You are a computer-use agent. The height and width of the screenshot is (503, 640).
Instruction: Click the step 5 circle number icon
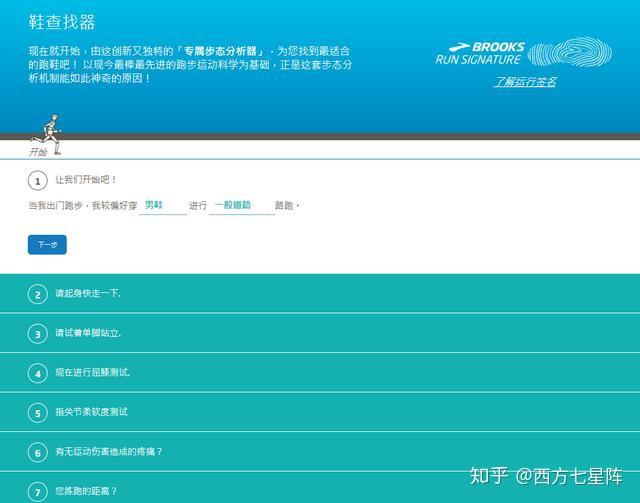point(38,412)
